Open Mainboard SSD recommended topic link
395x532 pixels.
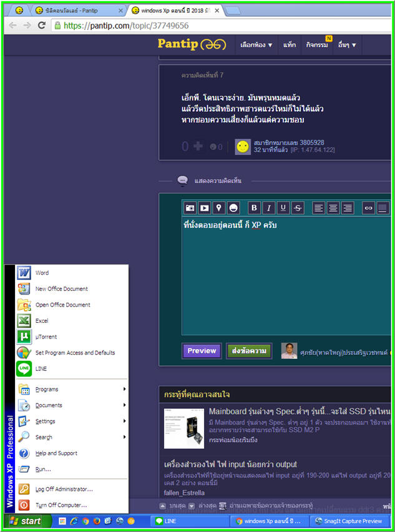pos(300,411)
